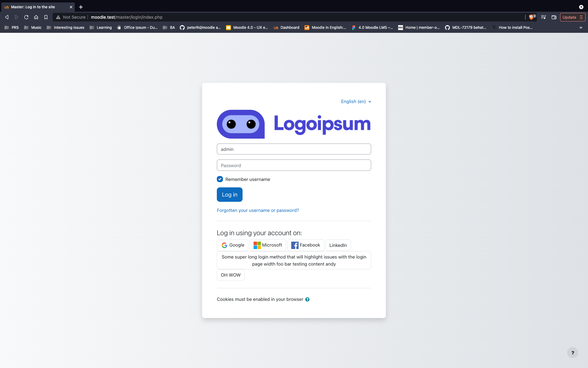Open the peterRd/moodle GitHub bookmark
The width and height of the screenshot is (588, 368).
(x=200, y=28)
